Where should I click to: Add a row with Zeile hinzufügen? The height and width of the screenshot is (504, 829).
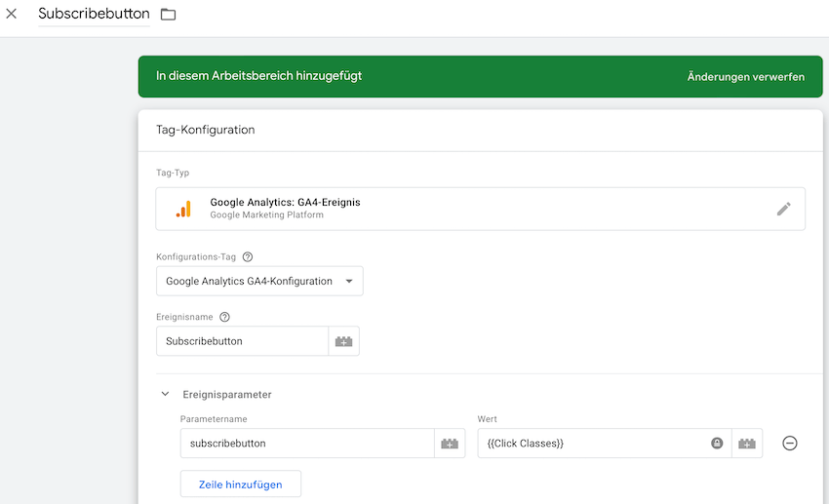(x=241, y=485)
